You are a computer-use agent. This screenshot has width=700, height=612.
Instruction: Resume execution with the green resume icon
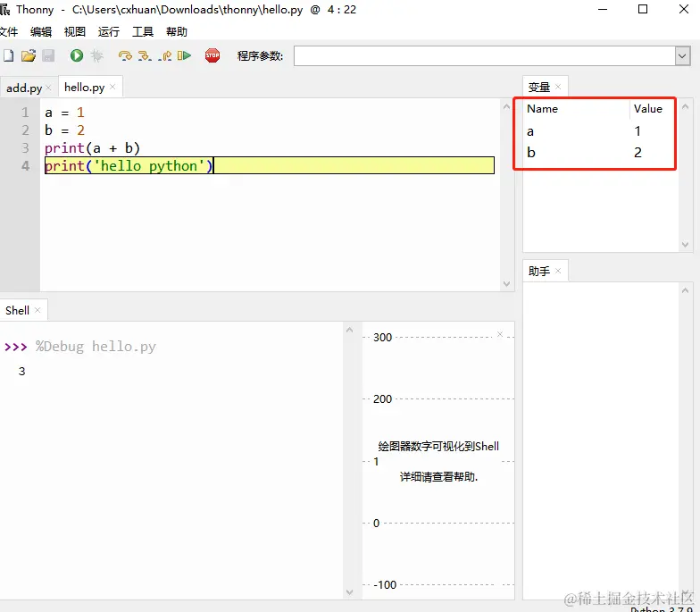point(184,55)
